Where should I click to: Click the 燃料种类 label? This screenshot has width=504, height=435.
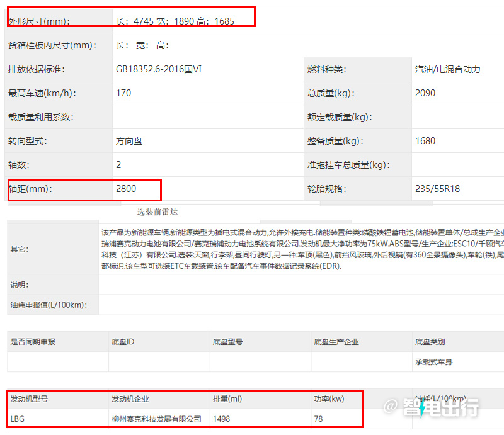point(326,69)
